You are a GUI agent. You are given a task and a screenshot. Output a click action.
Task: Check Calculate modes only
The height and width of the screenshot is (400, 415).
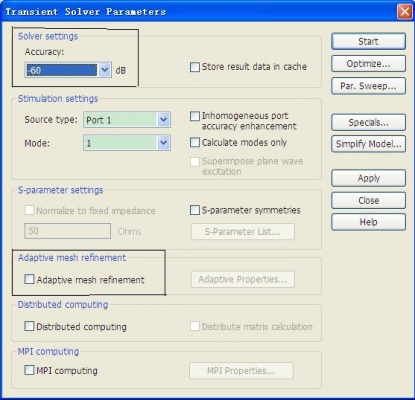[x=195, y=143]
